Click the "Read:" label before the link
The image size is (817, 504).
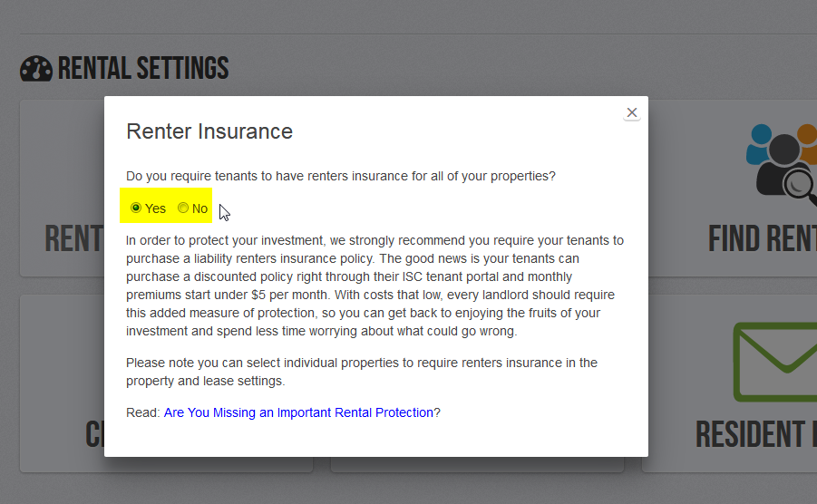click(x=143, y=412)
